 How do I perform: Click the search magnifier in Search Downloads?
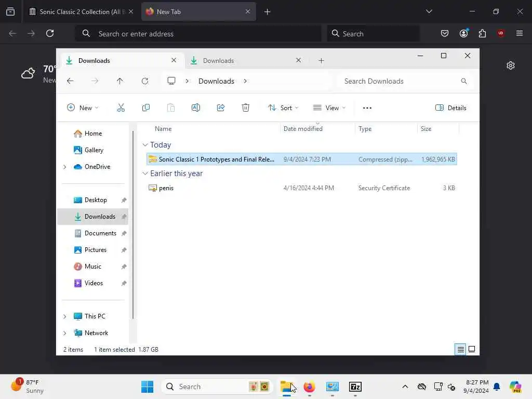[x=464, y=81]
